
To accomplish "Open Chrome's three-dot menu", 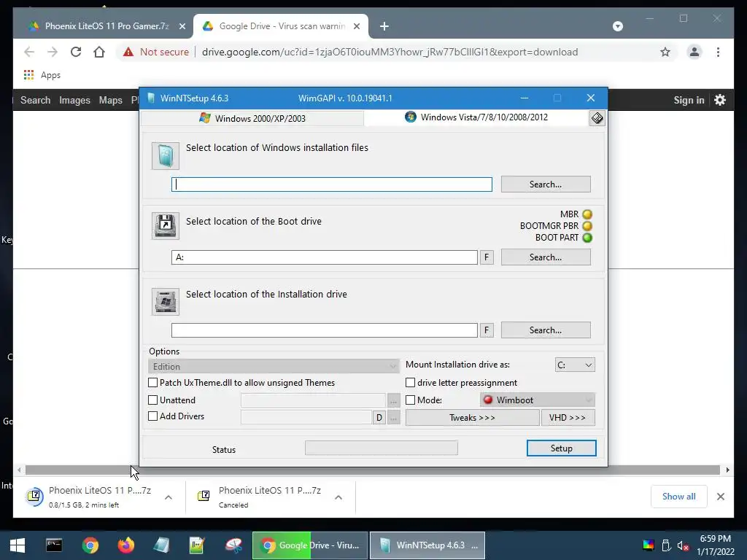I will [x=718, y=52].
